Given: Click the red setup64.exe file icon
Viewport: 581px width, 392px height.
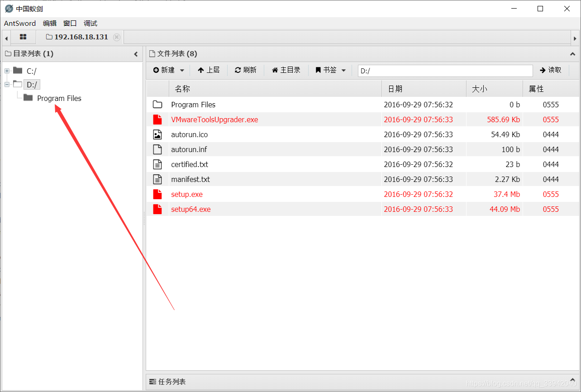Looking at the screenshot, I should 157,209.
